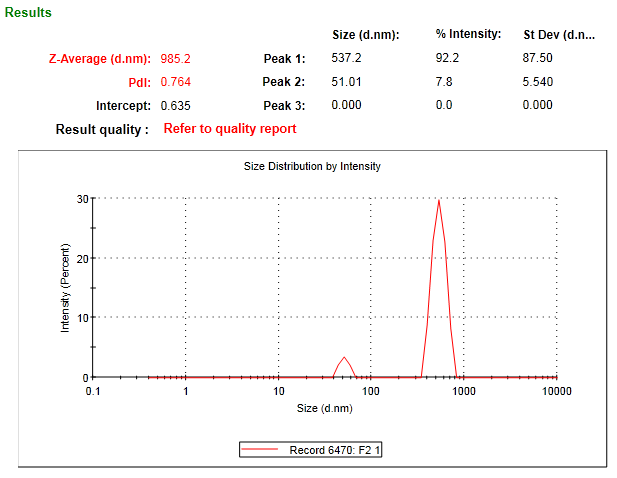
Task: Click the small red peak near 50 nm
Action: (x=344, y=358)
